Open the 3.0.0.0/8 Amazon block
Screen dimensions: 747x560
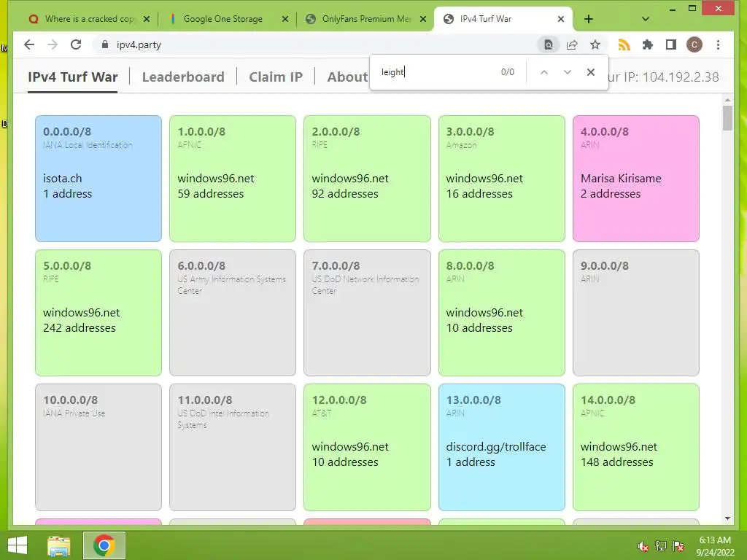(502, 179)
